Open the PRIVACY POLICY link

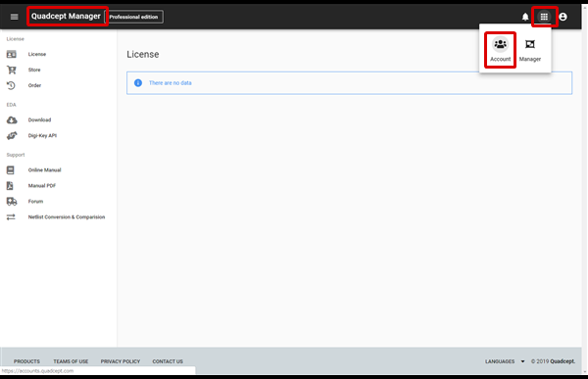(120, 361)
